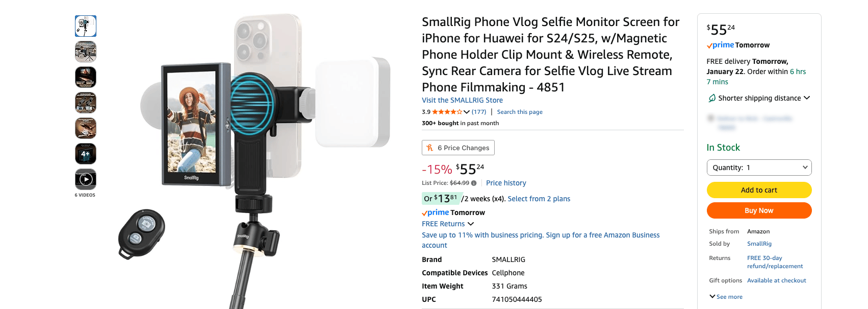Expand See more seller details

726,297
